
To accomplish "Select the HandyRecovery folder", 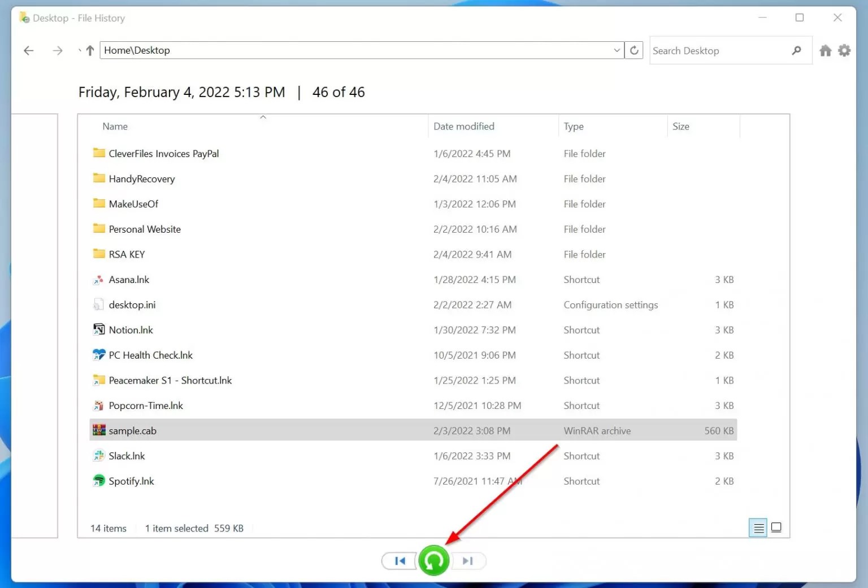I will [141, 178].
